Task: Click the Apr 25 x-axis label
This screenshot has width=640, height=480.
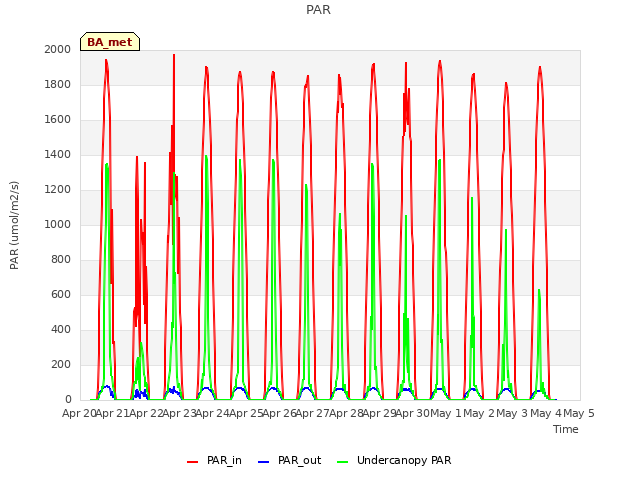Action: [246, 413]
